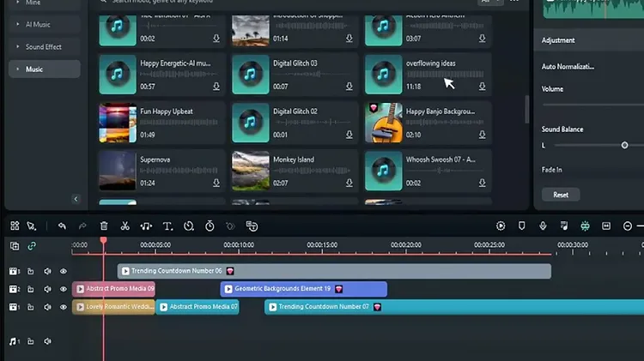Download the Digital Glitch 02 track

(349, 135)
